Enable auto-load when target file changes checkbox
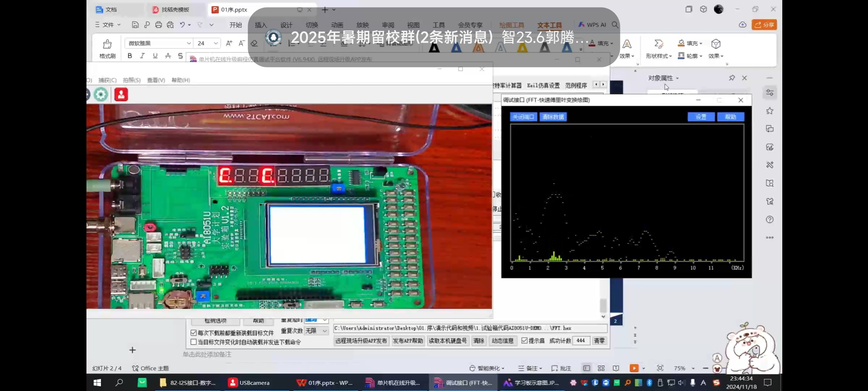 (x=194, y=342)
